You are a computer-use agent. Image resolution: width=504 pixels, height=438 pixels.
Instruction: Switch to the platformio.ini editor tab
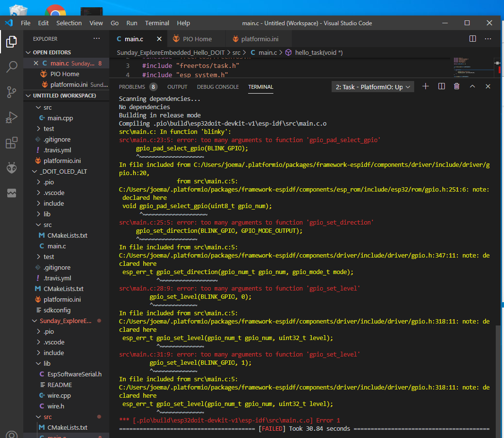tap(259, 39)
